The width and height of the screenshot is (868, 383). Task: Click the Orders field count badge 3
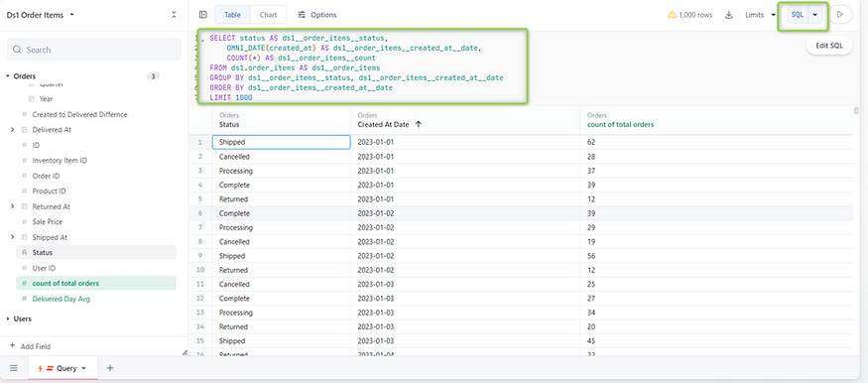pos(154,76)
